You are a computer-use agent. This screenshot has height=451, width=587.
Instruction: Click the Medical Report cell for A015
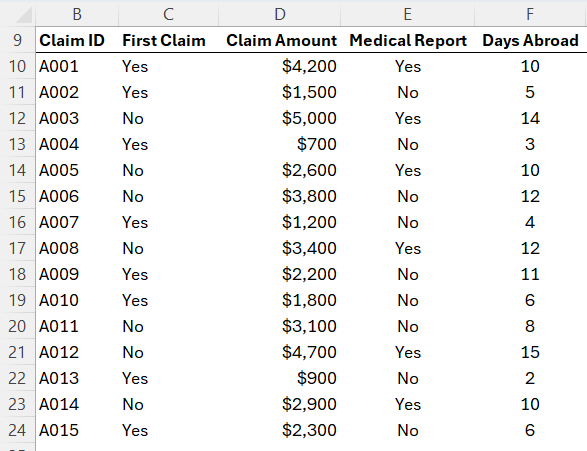tap(408, 430)
